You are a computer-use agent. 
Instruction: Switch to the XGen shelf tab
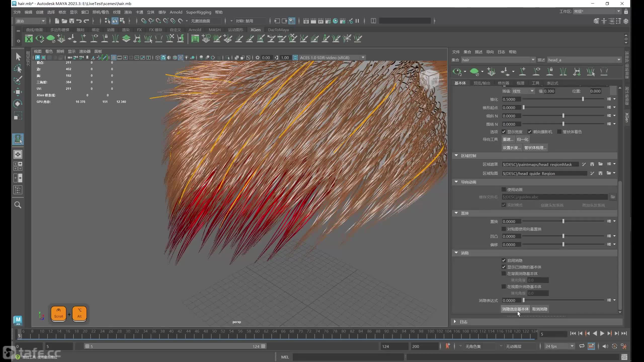coord(256,30)
